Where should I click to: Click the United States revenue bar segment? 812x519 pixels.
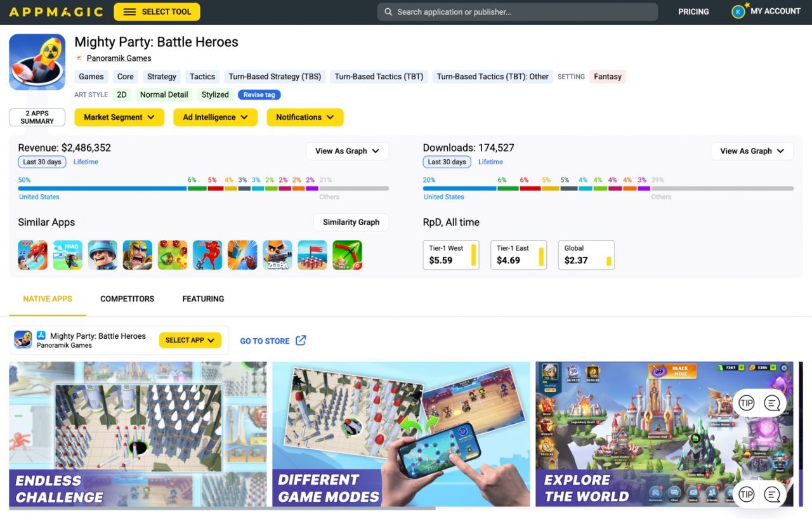point(102,188)
